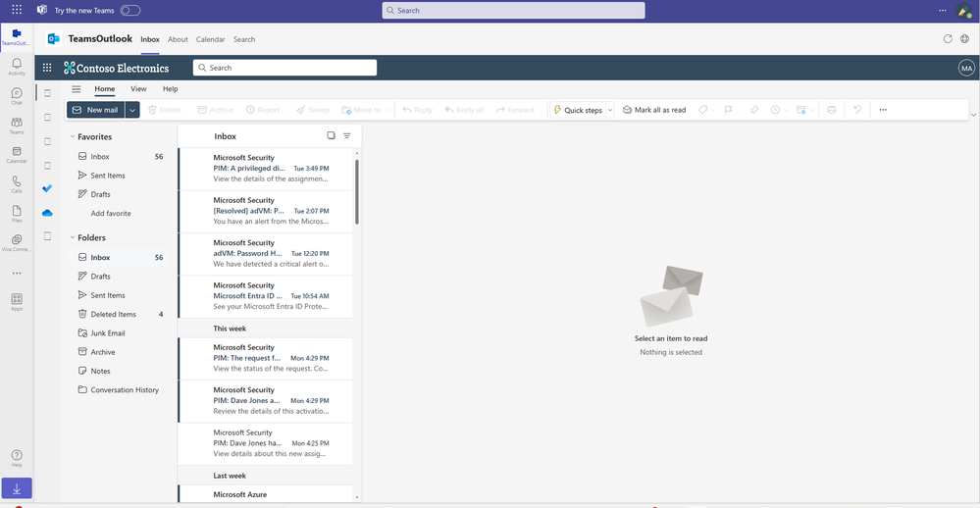980x508 pixels.
Task: Expand the New mail dropdown arrow
Action: [132, 110]
